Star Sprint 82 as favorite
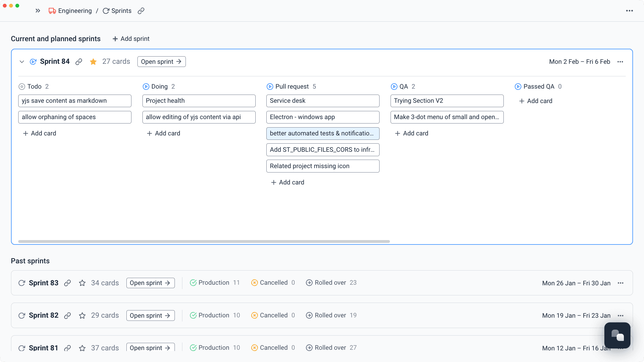This screenshot has height=362, width=644. click(82, 315)
